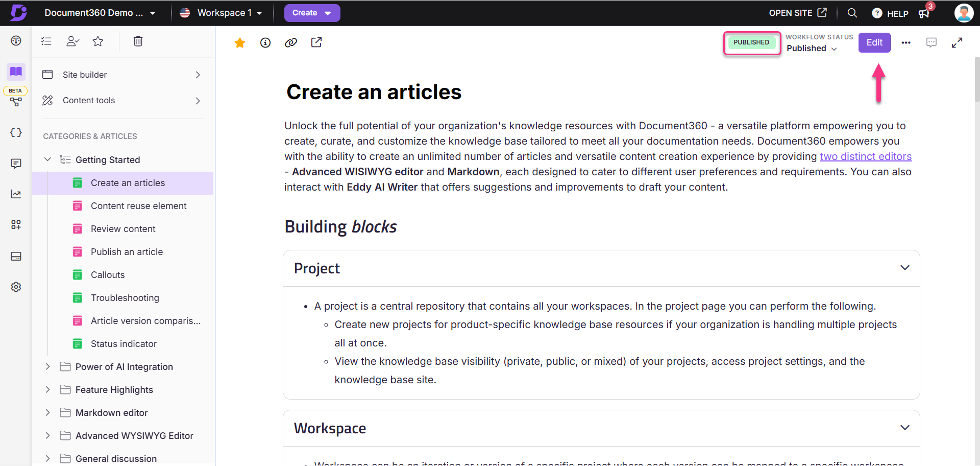Open the Create dropdown button
Viewport: 980px width, 466px height.
click(x=312, y=13)
